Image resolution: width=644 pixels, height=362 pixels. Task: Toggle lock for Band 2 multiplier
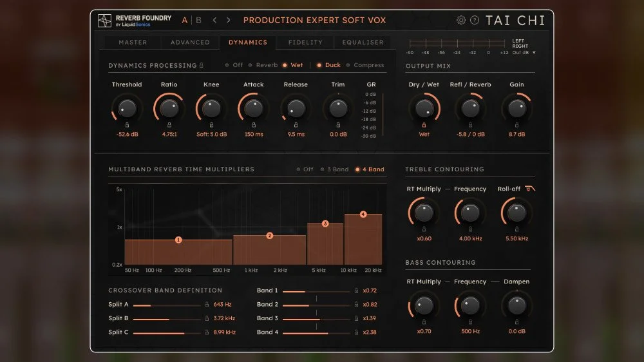[x=356, y=305]
